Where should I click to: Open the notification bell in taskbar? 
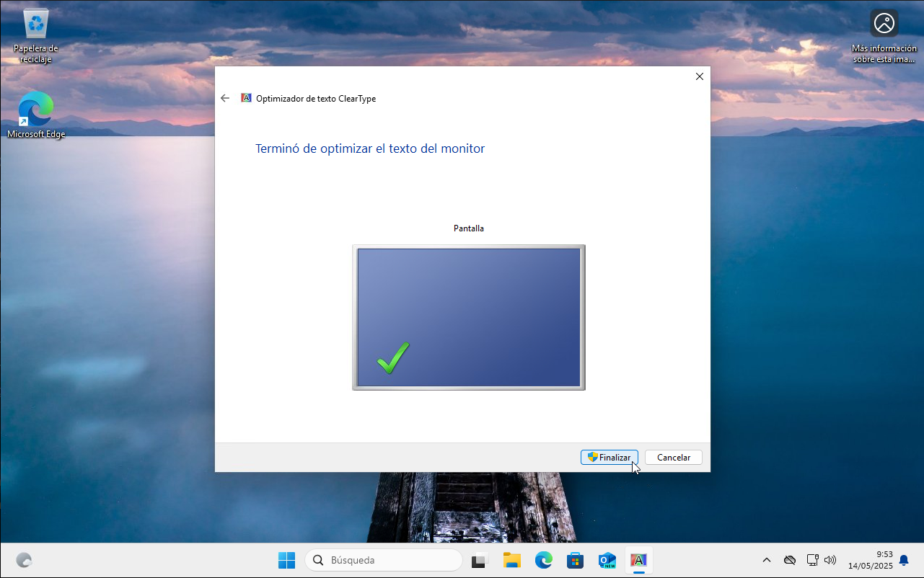point(904,560)
